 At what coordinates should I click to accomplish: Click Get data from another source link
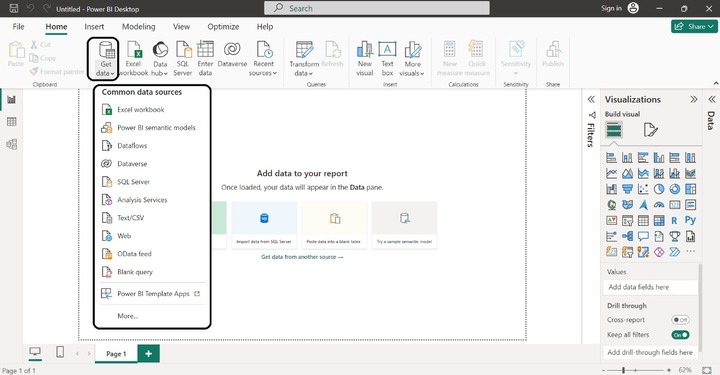(x=302, y=257)
